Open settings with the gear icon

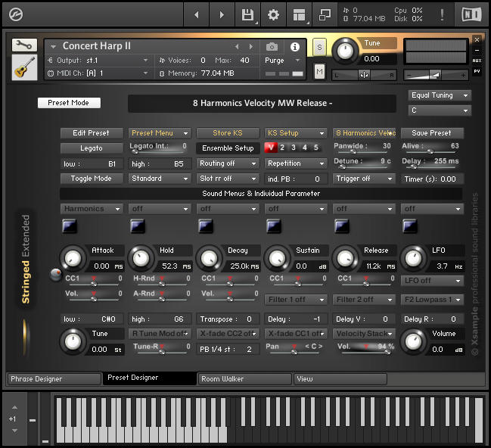(273, 14)
